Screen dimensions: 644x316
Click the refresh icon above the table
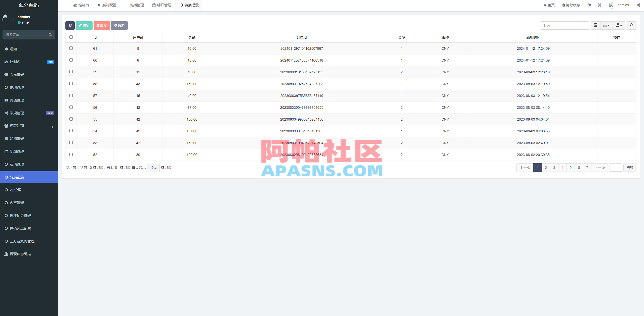point(70,25)
